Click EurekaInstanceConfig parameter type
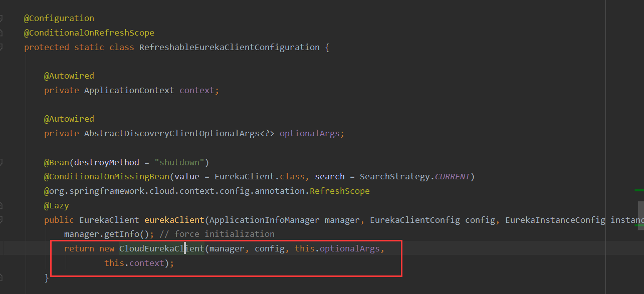Image resolution: width=644 pixels, height=294 pixels. click(x=555, y=220)
